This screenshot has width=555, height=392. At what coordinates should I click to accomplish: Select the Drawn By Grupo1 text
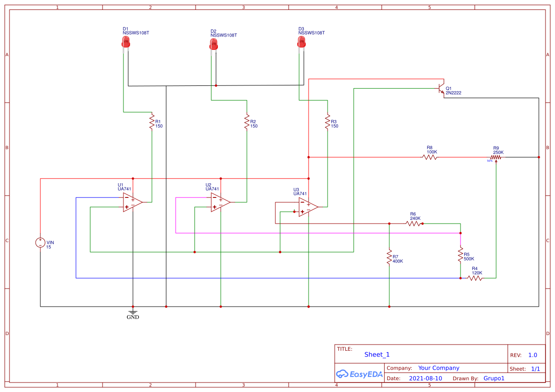[494, 378]
